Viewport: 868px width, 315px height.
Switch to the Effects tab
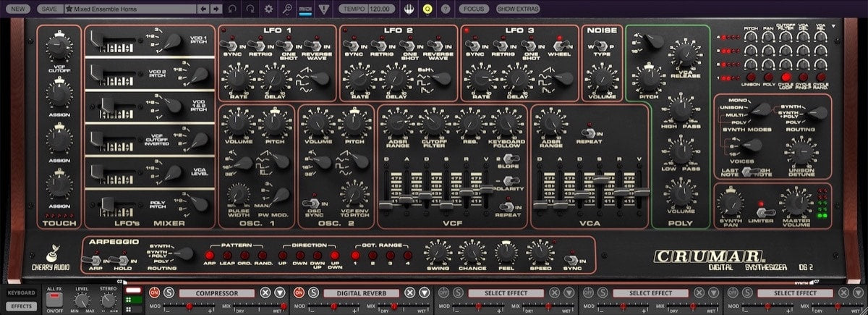pos(20,306)
